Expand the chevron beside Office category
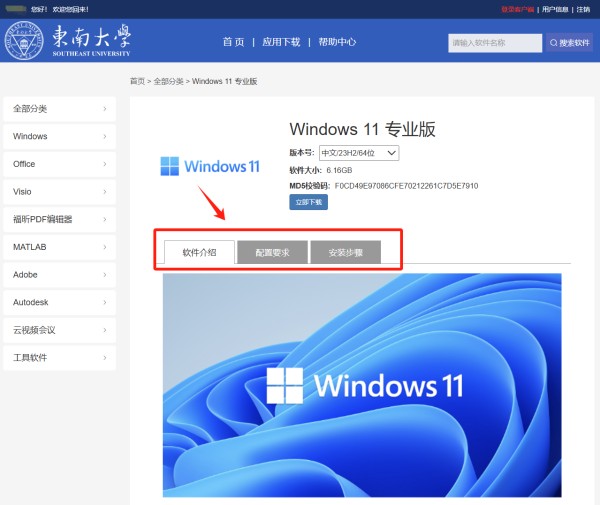This screenshot has width=600, height=505. click(105, 164)
